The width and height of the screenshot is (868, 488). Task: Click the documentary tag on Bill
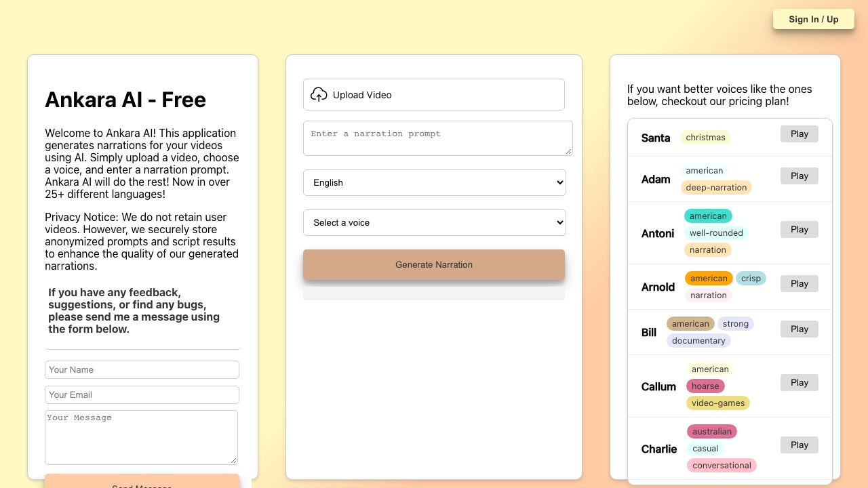point(698,340)
